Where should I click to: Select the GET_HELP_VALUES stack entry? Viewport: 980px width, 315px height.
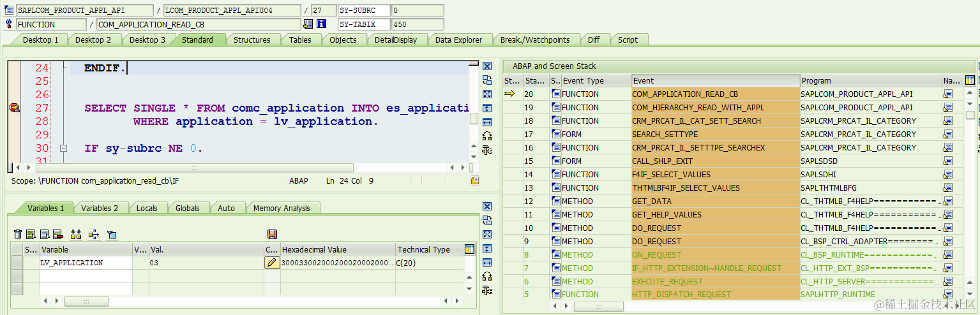point(716,214)
